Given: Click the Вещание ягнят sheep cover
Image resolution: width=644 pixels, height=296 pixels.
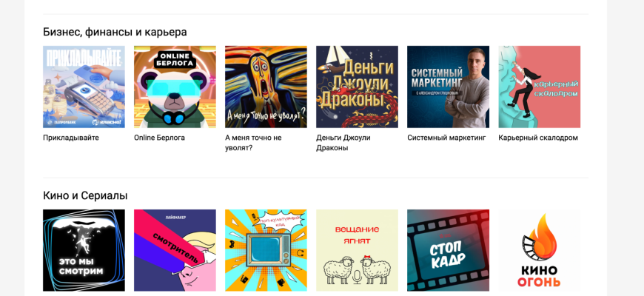Looking at the screenshot, I should point(358,250).
